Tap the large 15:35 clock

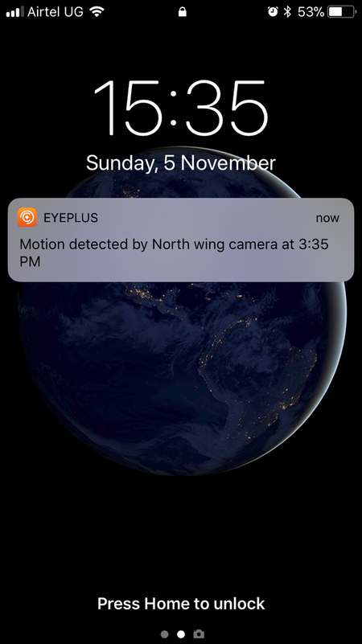pyautogui.click(x=181, y=108)
